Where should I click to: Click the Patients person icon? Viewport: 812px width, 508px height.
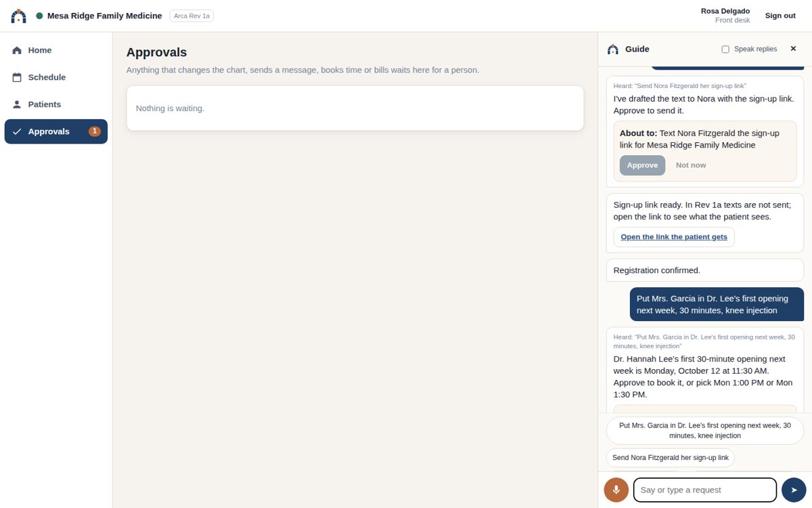pyautogui.click(x=17, y=104)
